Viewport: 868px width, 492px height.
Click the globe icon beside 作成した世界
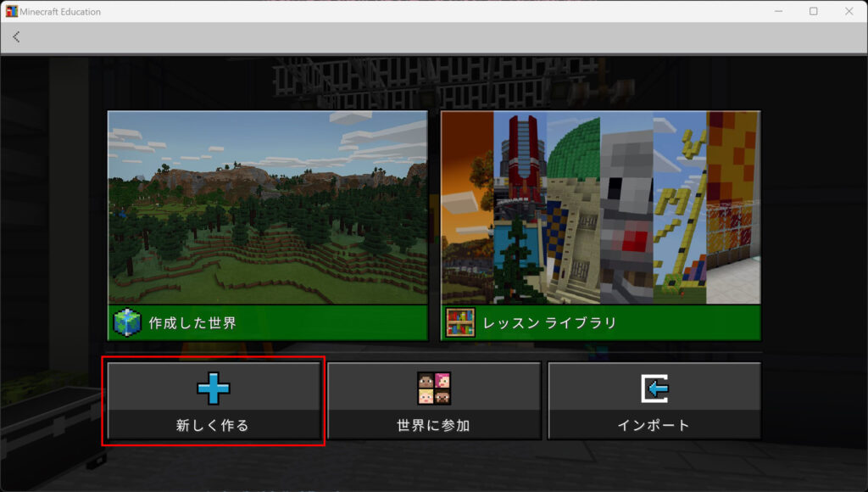pos(127,323)
